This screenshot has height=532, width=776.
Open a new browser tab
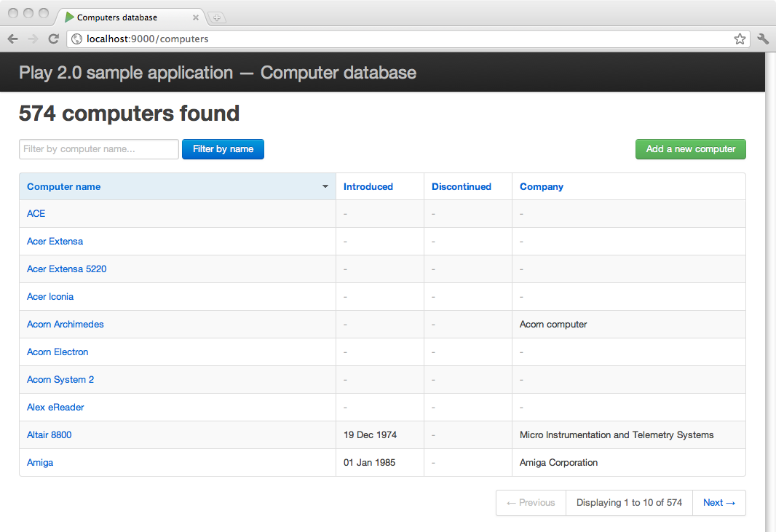point(217,17)
